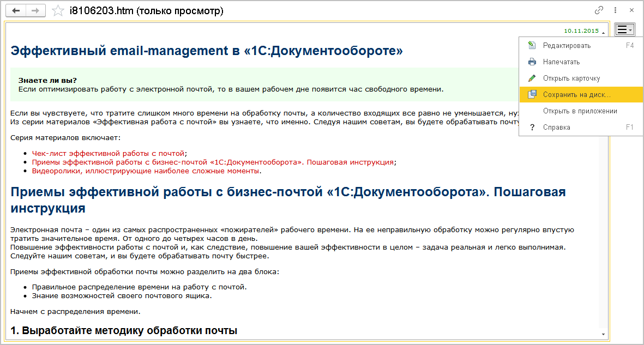Click the scroll-up arrow near date 10.11.2015
Viewport: 644px width, 345px height.
coord(603,32)
